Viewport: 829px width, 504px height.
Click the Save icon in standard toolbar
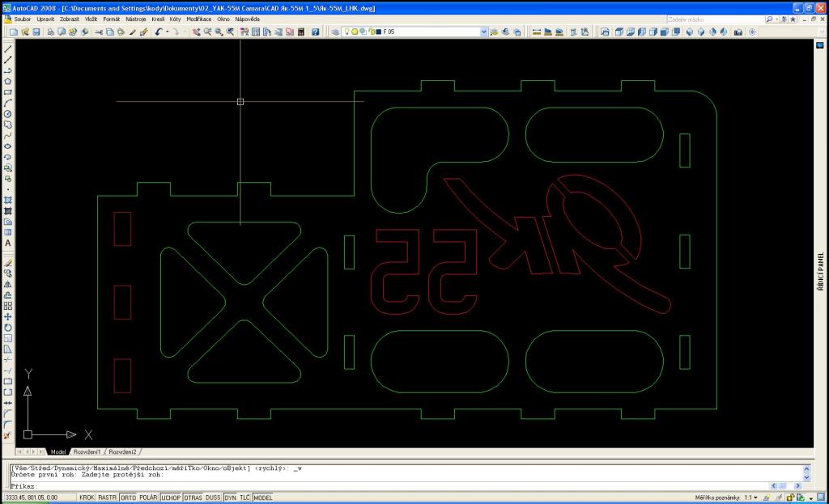pos(36,32)
